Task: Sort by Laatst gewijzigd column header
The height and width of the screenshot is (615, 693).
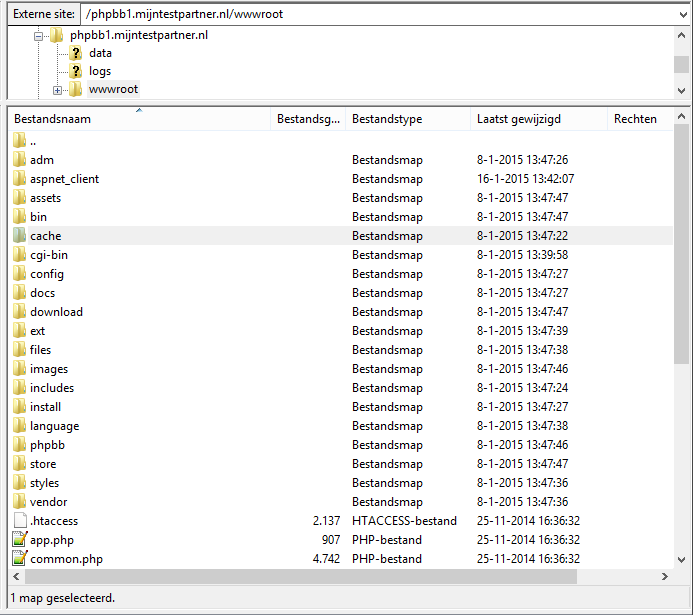Action: pyautogui.click(x=539, y=119)
